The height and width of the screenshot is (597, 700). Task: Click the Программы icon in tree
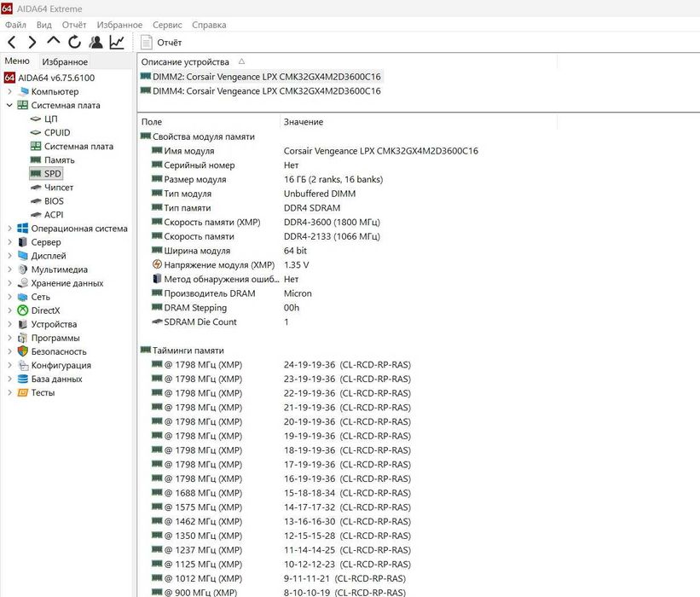(23, 338)
